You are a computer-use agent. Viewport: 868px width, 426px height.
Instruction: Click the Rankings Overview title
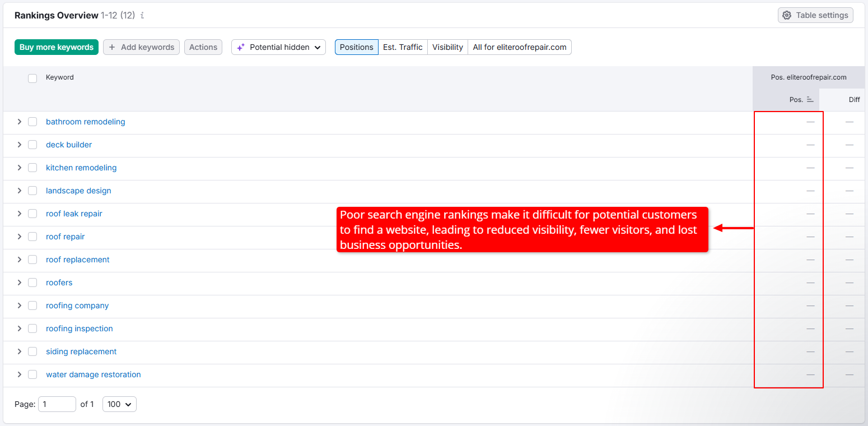click(57, 16)
